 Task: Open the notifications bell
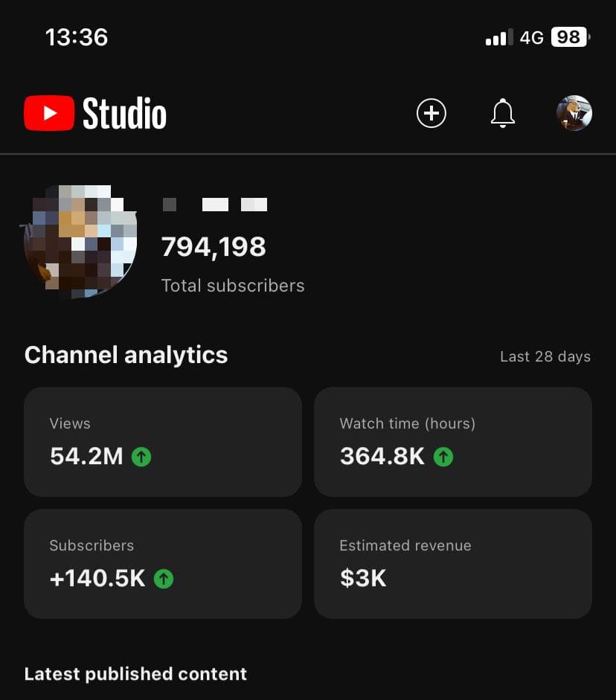click(x=503, y=114)
